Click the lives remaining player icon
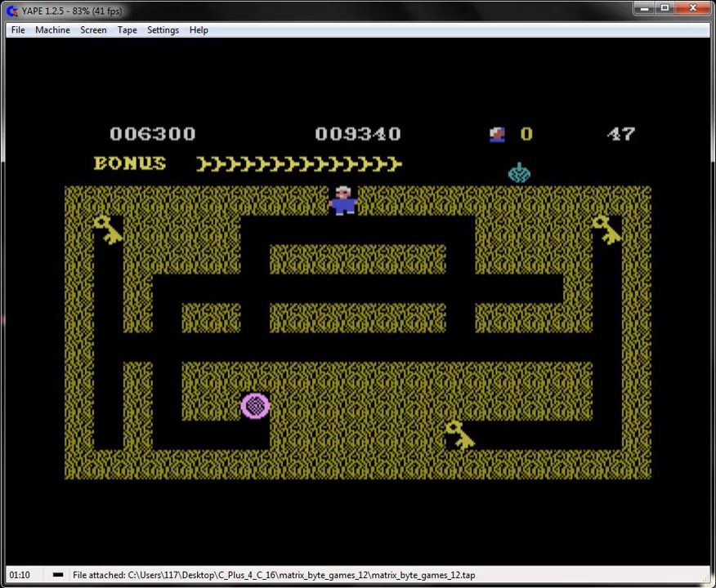Image resolution: width=716 pixels, height=588 pixels. [497, 135]
